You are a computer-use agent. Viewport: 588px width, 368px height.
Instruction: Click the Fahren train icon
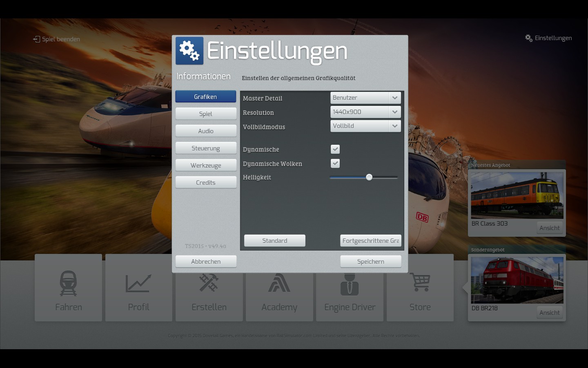click(68, 283)
